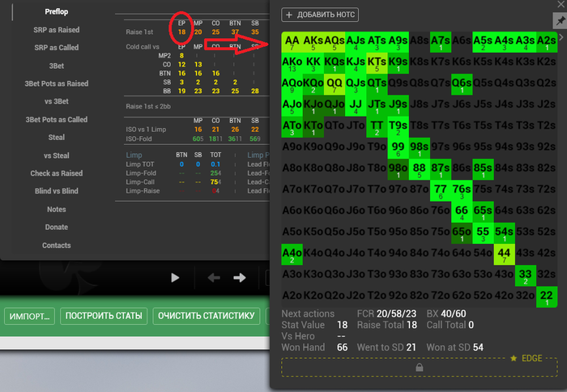Go to next step with right arrow
Image resolution: width=567 pixels, height=392 pixels.
tap(240, 278)
